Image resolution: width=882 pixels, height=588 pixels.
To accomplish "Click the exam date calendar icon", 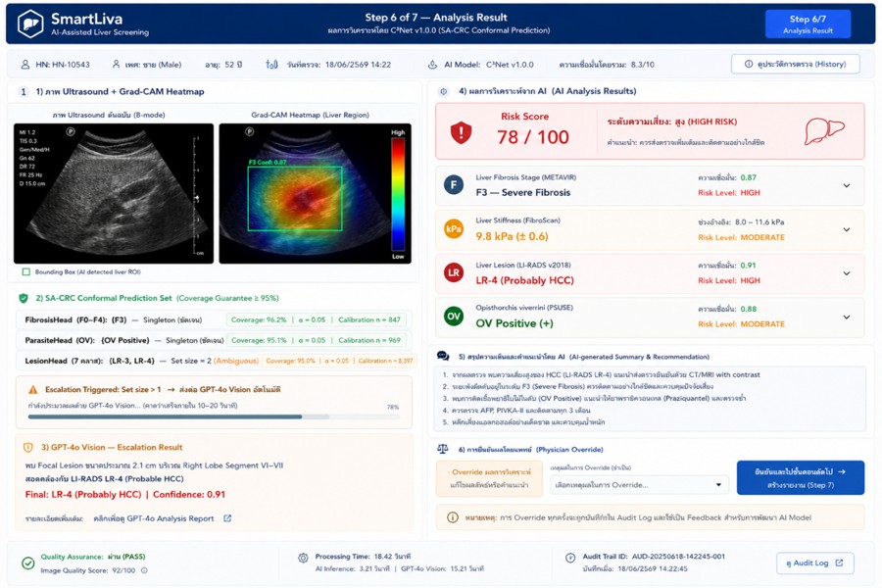I will pos(271,64).
